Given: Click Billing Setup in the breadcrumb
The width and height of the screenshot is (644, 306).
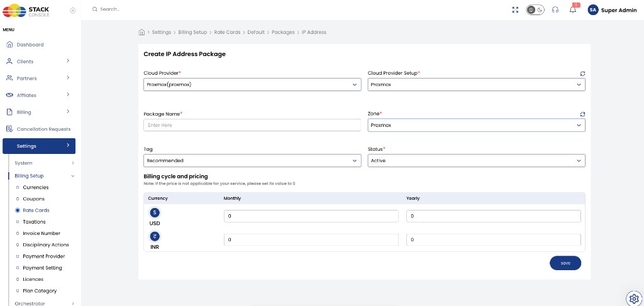Looking at the screenshot, I should pos(192,32).
